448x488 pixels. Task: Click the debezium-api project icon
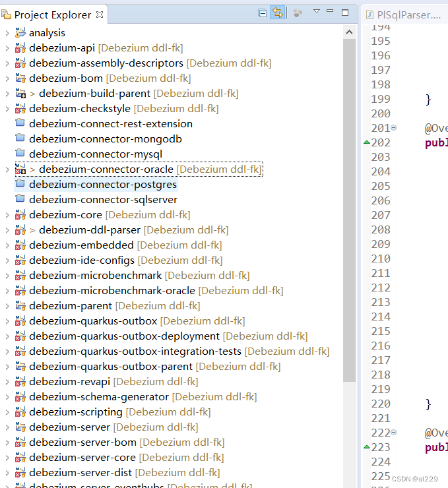20,47
